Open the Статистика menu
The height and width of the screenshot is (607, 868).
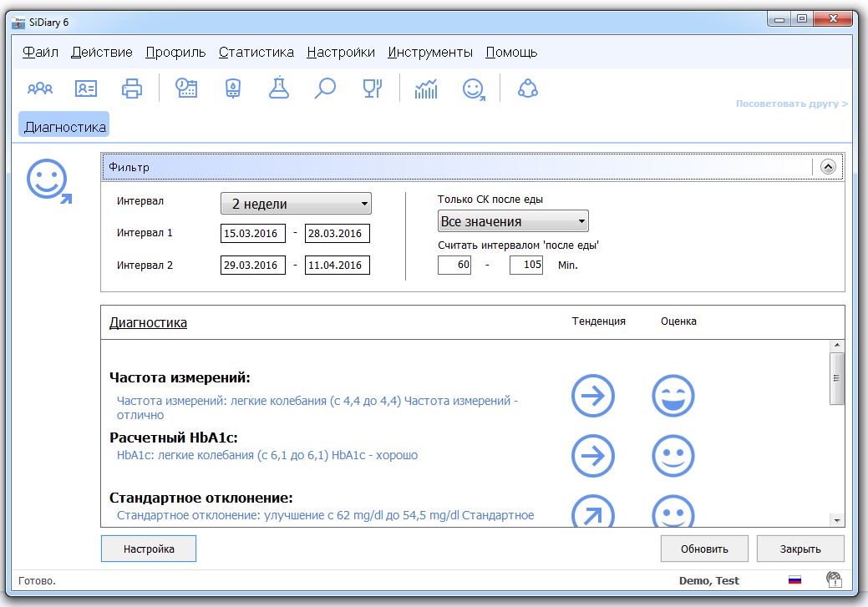(x=256, y=52)
